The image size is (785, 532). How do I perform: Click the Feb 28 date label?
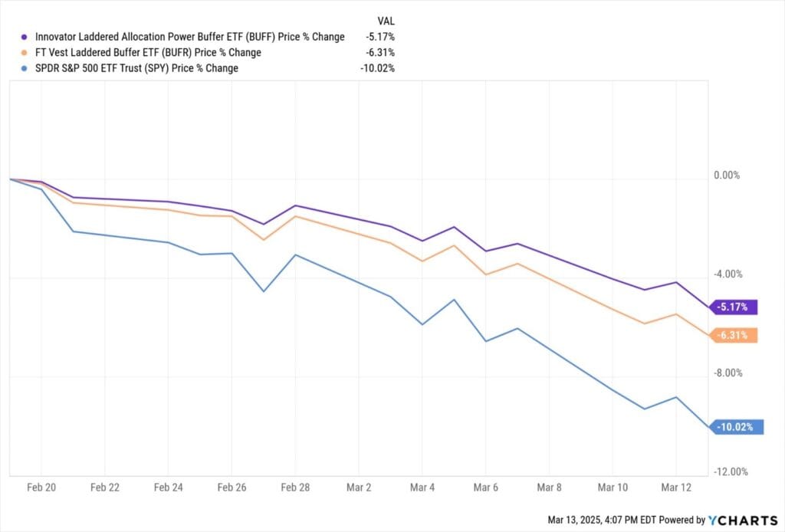coord(295,487)
